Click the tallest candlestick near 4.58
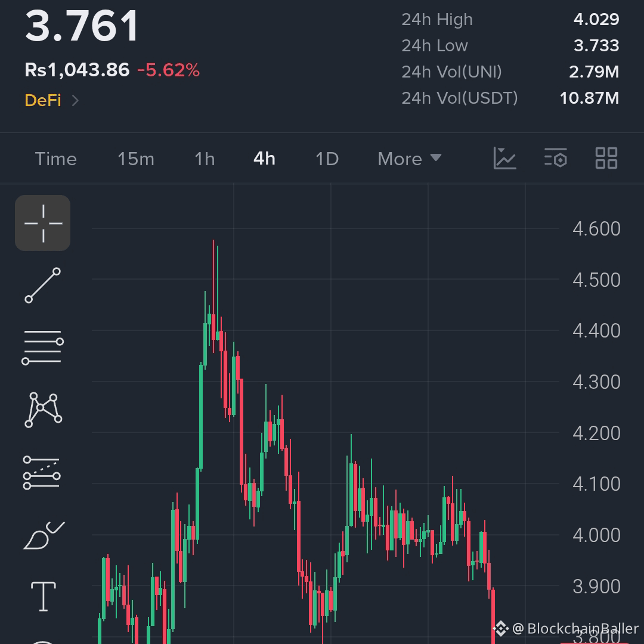644x644 pixels. (213, 296)
